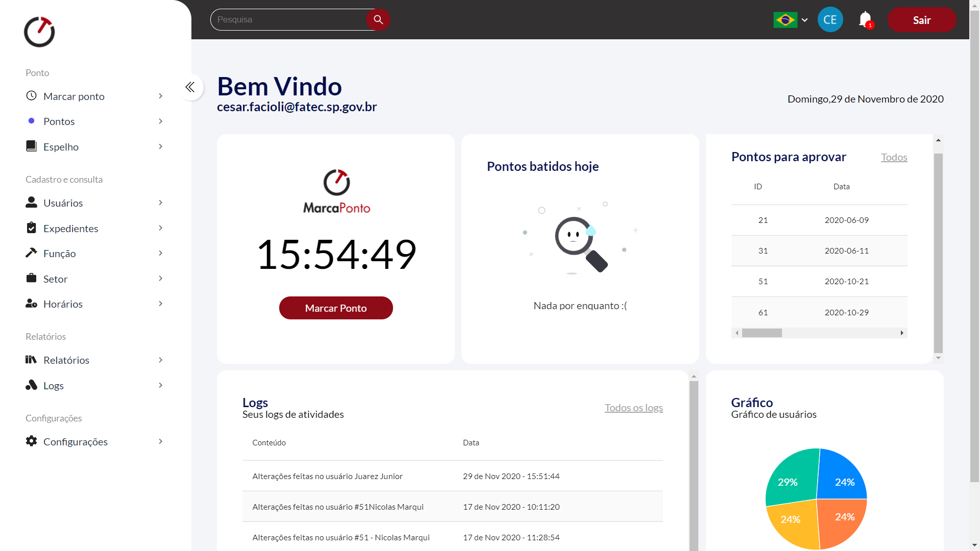Open the Todos os logs link
This screenshot has width=980, height=551.
[633, 408]
